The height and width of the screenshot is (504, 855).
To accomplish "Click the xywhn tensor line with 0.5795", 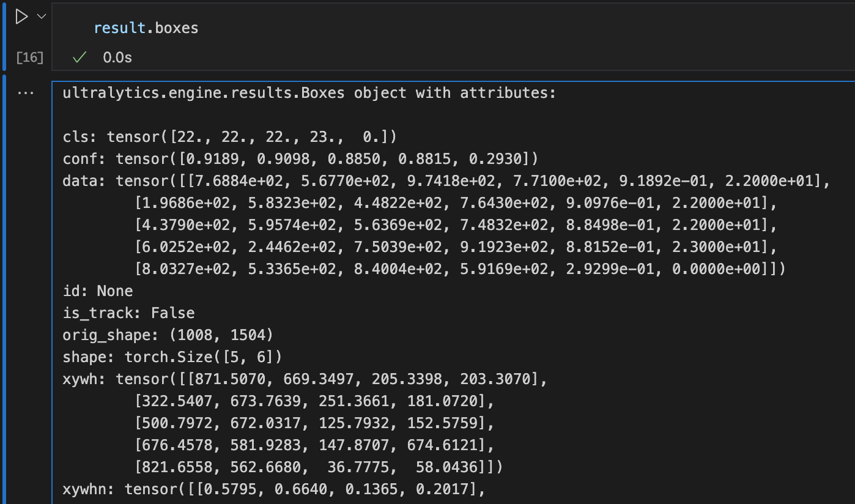I will click(273, 489).
